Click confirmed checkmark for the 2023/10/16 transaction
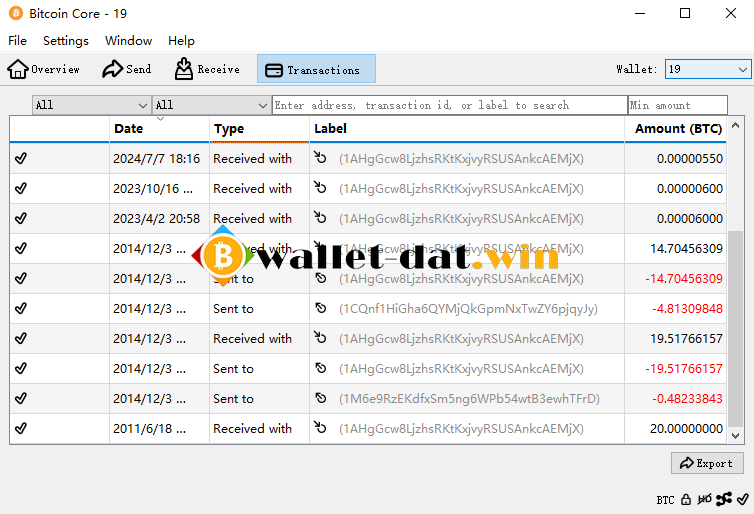Screen dimensions: 754x514 click(21, 188)
